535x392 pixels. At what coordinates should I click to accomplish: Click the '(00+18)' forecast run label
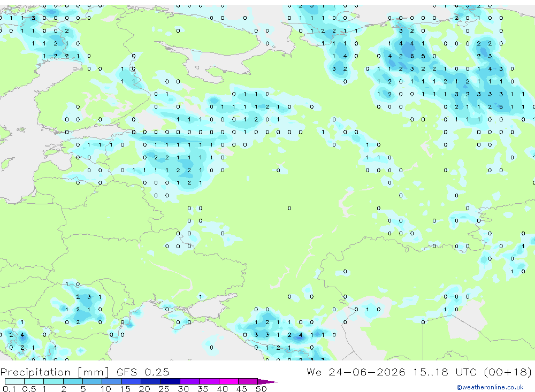508,372
